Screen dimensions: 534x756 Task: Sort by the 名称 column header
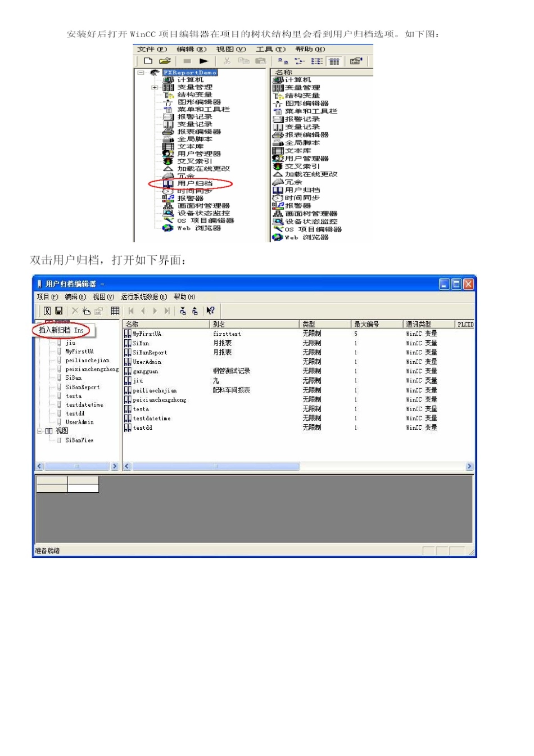click(x=166, y=324)
